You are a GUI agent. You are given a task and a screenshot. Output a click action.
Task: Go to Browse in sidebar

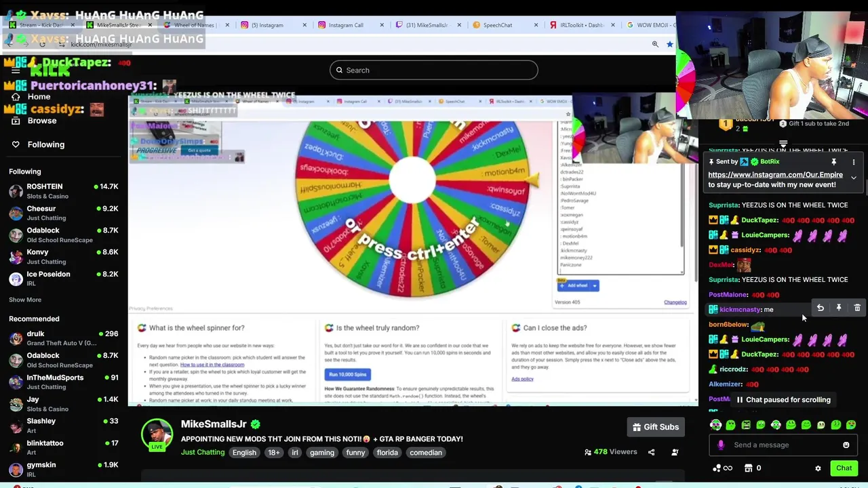[42, 121]
